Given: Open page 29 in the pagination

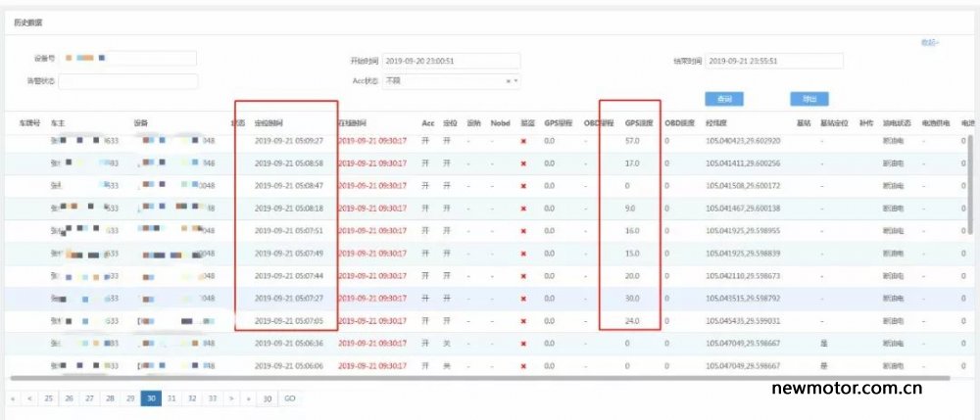Looking at the screenshot, I should tap(130, 398).
